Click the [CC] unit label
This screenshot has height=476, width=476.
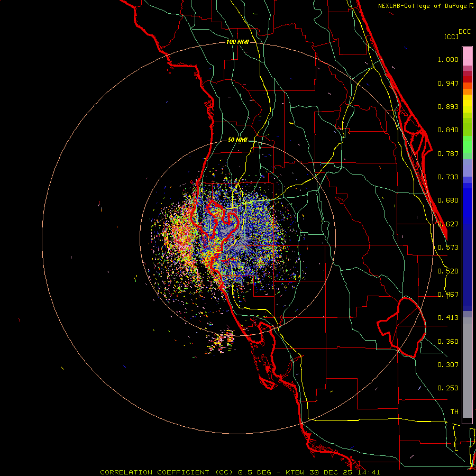pos(451,36)
